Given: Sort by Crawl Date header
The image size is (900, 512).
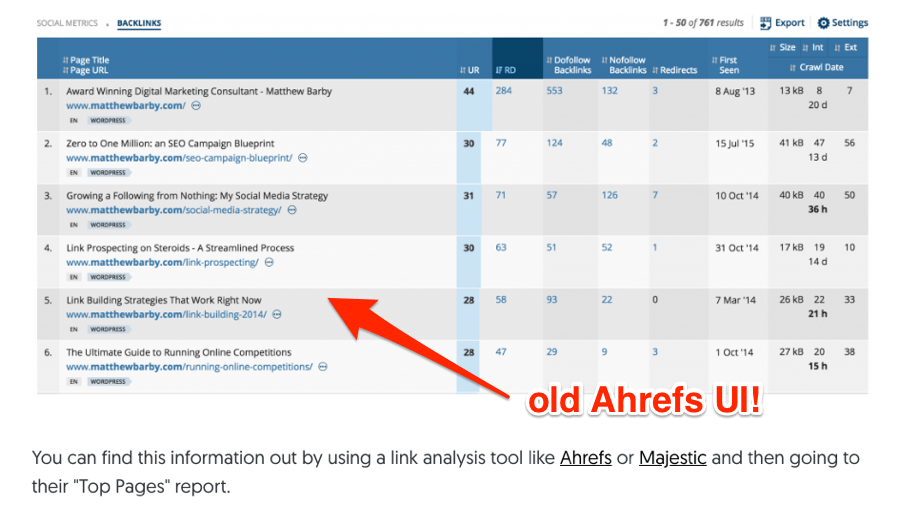Looking at the screenshot, I should [817, 67].
